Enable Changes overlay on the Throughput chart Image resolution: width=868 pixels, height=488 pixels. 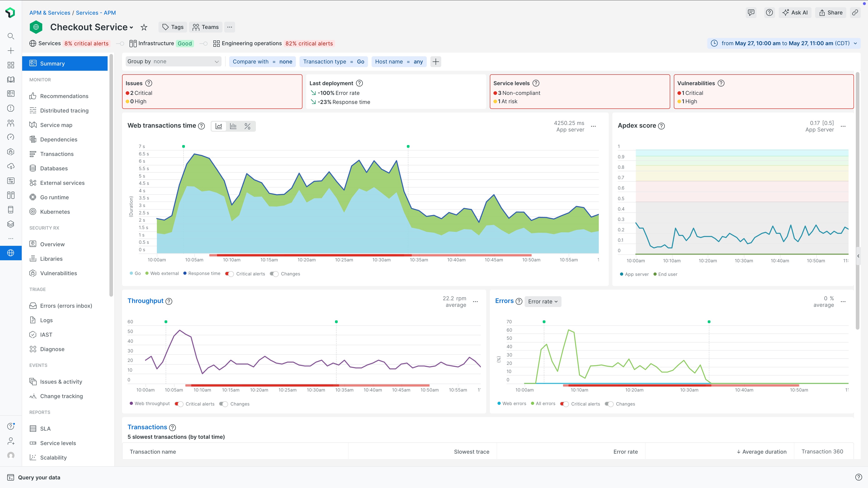point(223,404)
